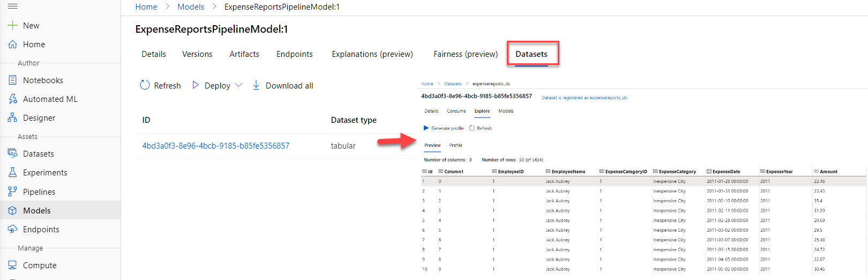Select the Preview sub-tab in dataset preview
The width and height of the screenshot is (868, 280).
[432, 145]
